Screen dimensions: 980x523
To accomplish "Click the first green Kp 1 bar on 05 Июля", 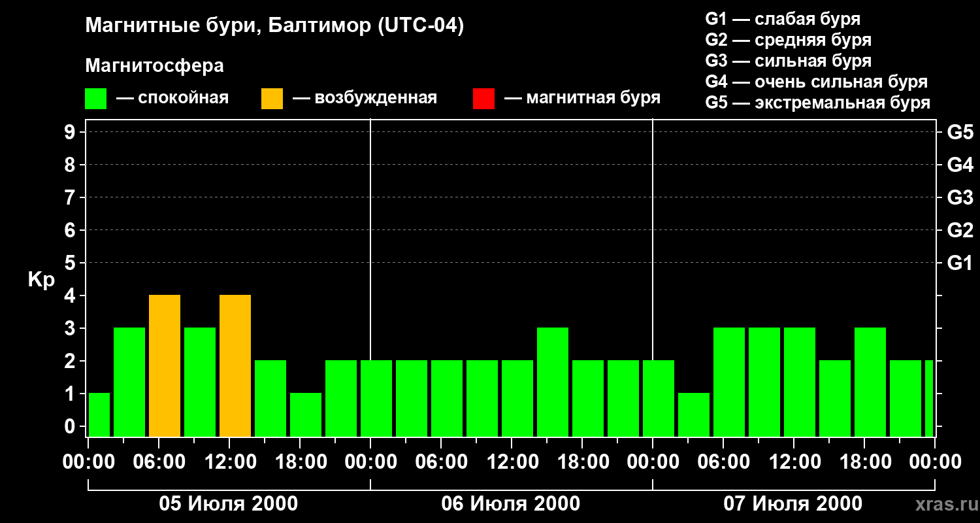I will tap(99, 415).
